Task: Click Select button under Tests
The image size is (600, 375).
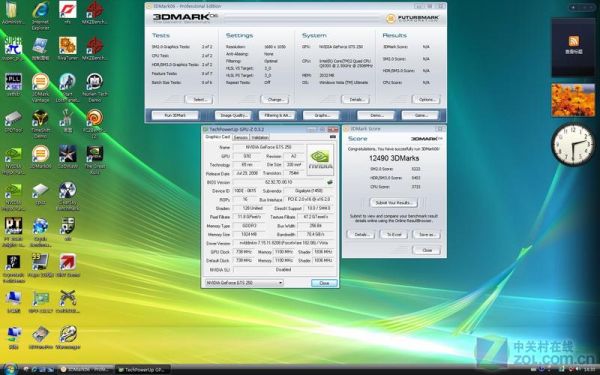Action: tap(199, 99)
